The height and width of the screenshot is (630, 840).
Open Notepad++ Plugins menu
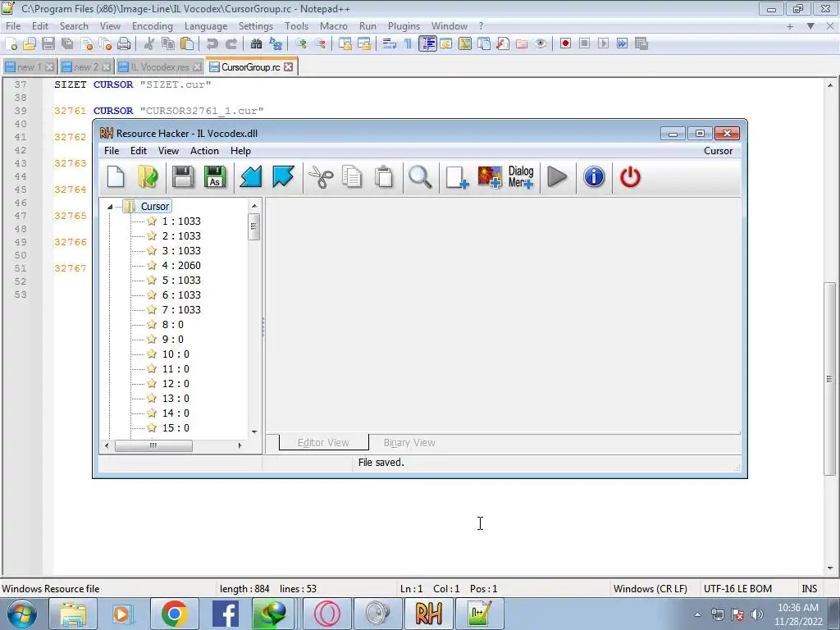[x=404, y=26]
